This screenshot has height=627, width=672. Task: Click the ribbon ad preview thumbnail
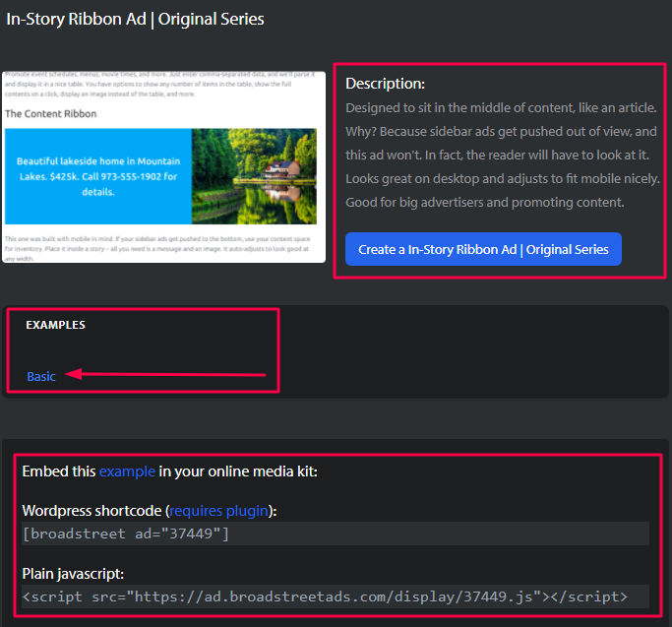163,166
